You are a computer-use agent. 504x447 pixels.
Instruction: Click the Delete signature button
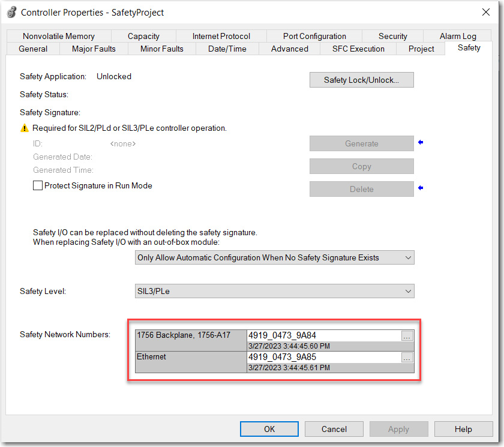[x=361, y=189]
